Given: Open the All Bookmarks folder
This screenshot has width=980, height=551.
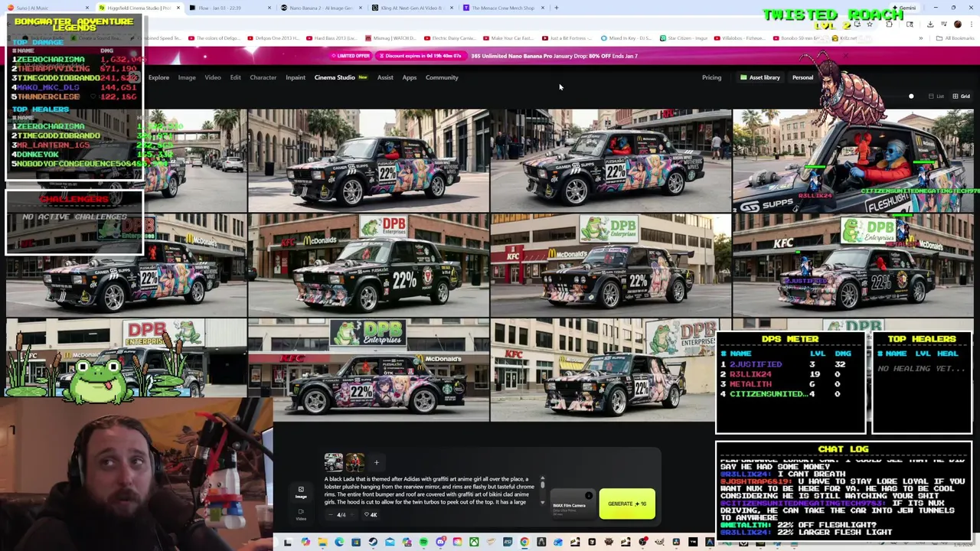Looking at the screenshot, I should tap(955, 38).
